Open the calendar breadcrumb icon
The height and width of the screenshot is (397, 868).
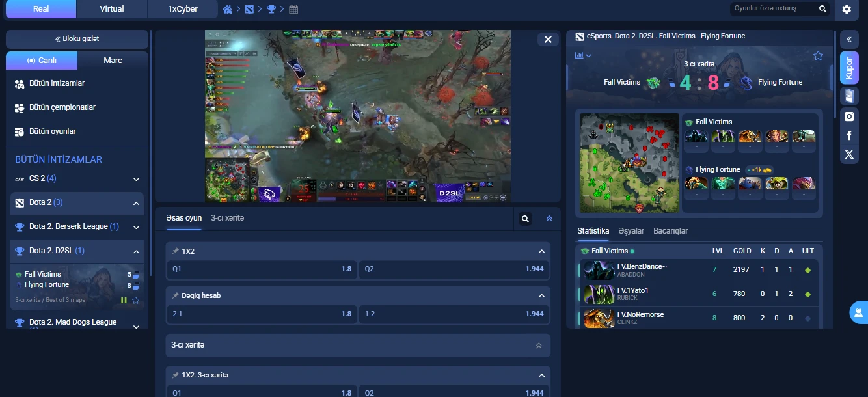point(293,9)
